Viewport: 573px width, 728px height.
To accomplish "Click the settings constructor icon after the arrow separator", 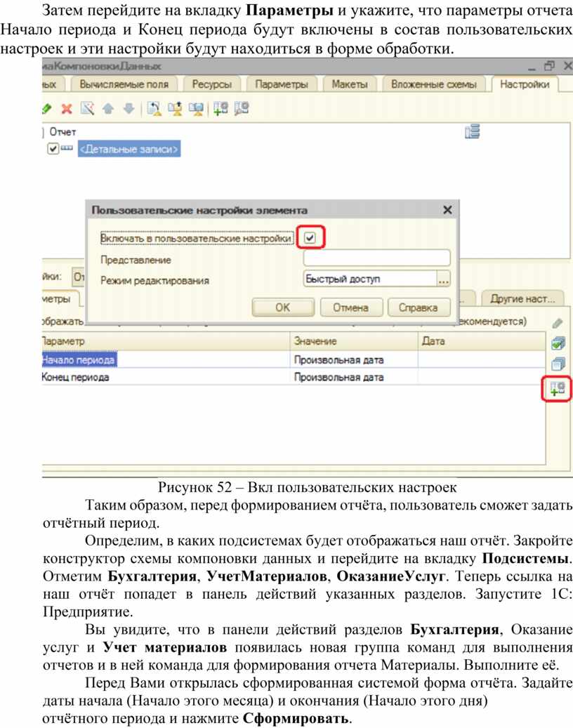I will (154, 109).
